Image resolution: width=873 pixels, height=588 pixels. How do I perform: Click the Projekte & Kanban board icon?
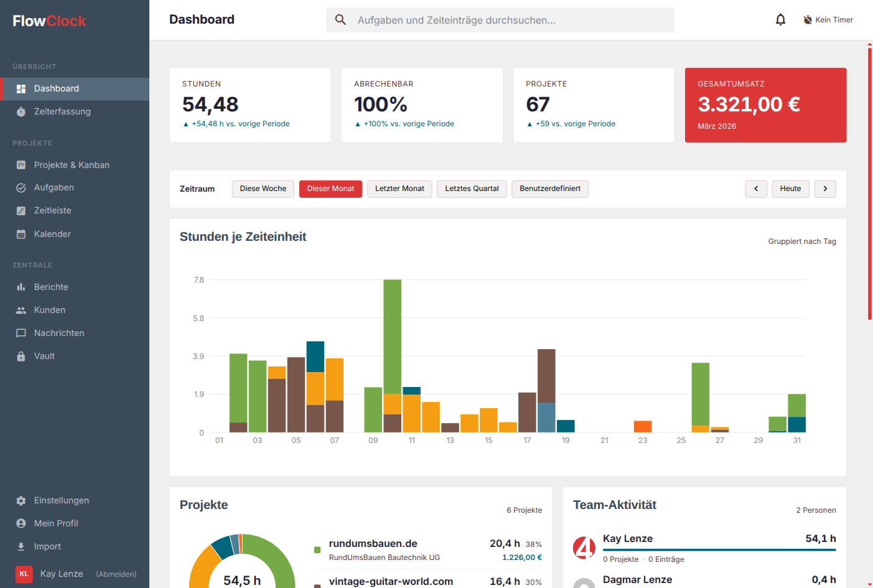pos(21,165)
